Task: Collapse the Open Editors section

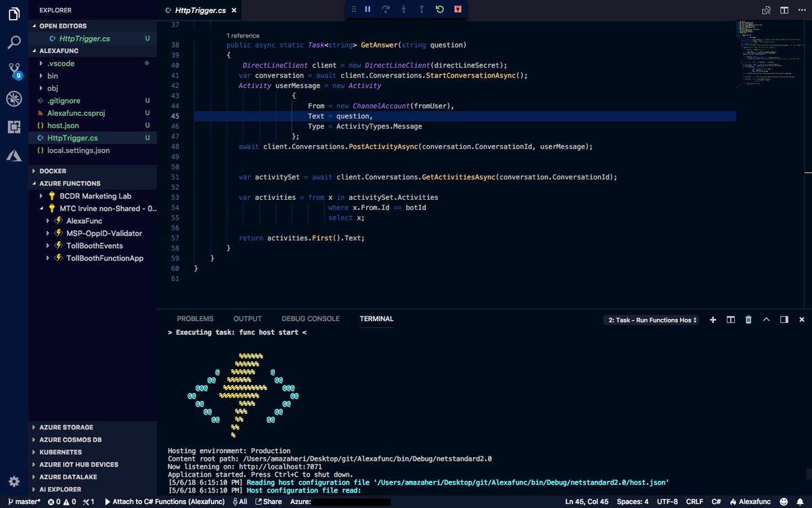Action: [93, 26]
